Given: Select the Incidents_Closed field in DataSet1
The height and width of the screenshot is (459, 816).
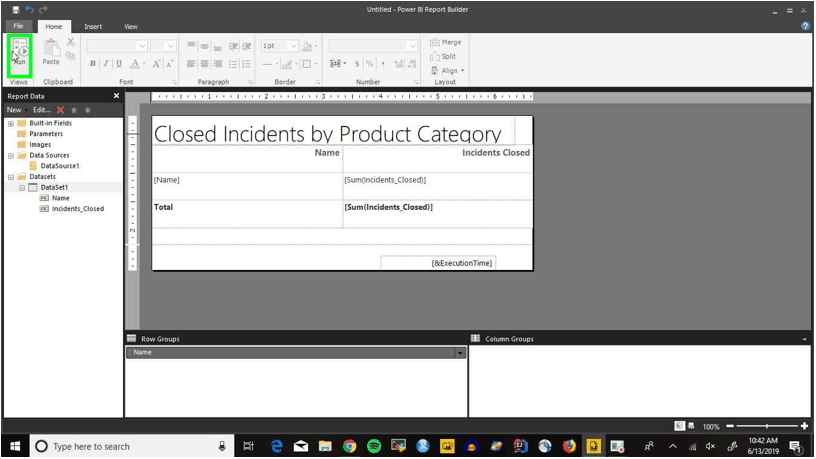Looking at the screenshot, I should [x=78, y=209].
